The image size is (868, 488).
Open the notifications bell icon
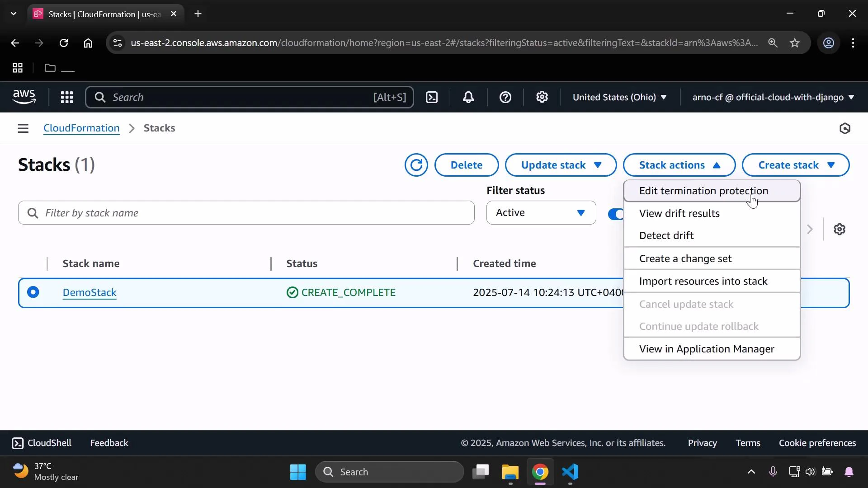tap(468, 97)
